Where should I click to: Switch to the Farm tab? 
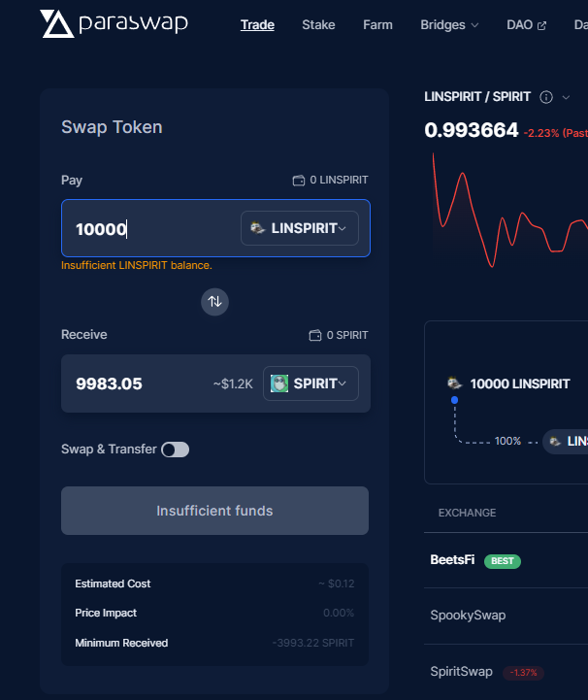pyautogui.click(x=377, y=25)
